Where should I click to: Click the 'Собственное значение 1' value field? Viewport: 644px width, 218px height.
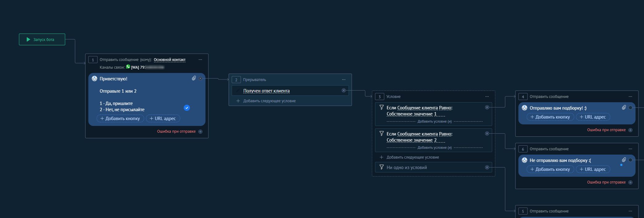click(x=412, y=114)
